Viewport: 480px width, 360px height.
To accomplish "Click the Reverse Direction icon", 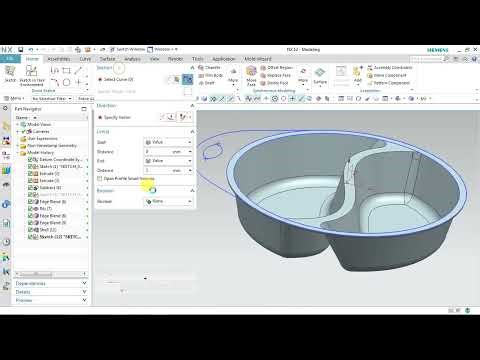I will coord(163,117).
